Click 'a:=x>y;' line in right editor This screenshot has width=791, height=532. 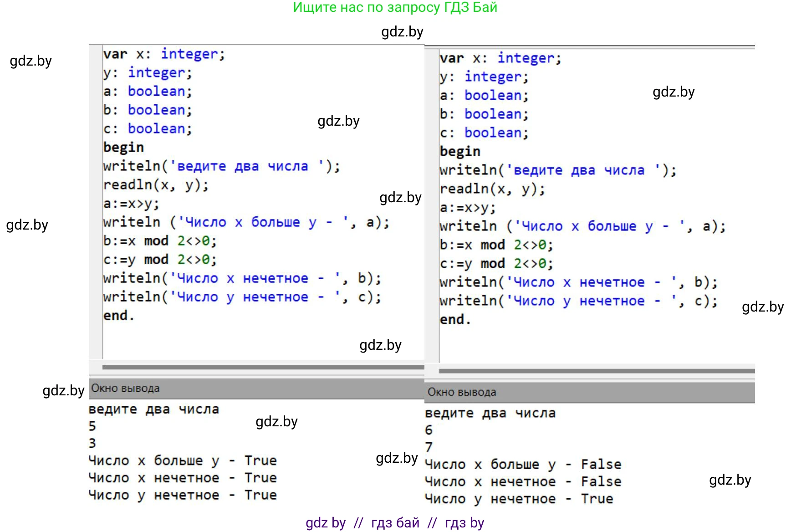tap(467, 208)
